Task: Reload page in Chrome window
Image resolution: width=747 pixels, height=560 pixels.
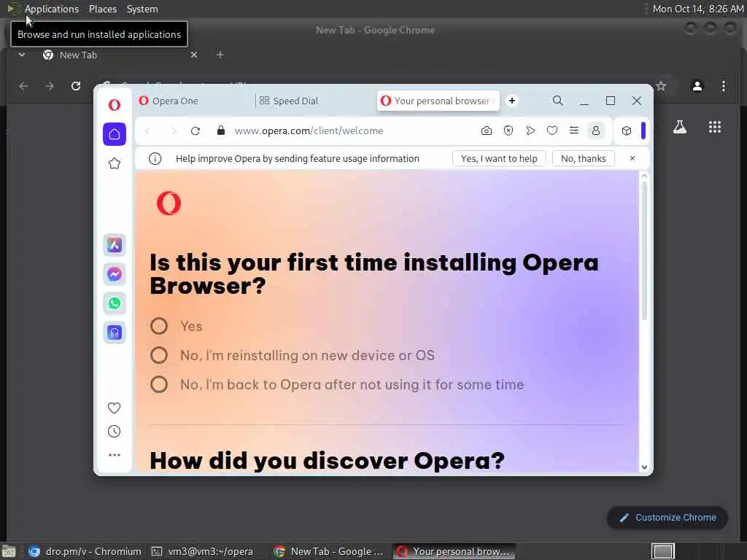Action: click(76, 86)
